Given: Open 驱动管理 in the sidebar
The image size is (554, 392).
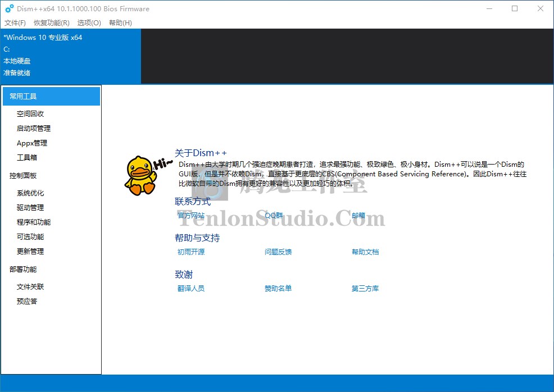Looking at the screenshot, I should (30, 208).
